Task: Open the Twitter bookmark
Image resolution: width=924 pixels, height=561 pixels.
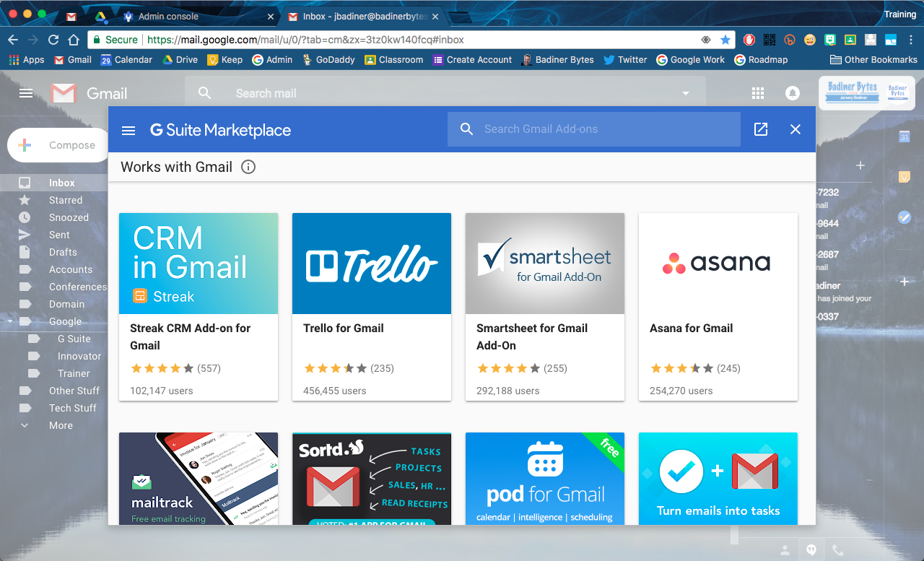Action: (625, 60)
